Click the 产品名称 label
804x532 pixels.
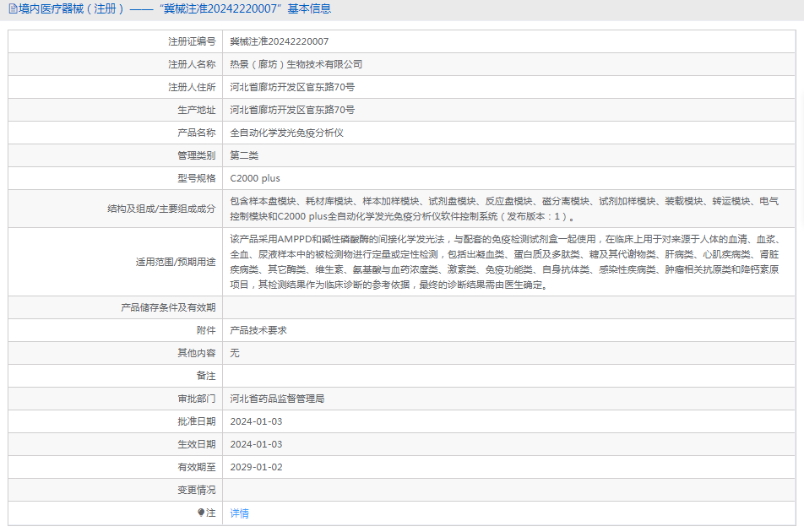[x=197, y=133]
